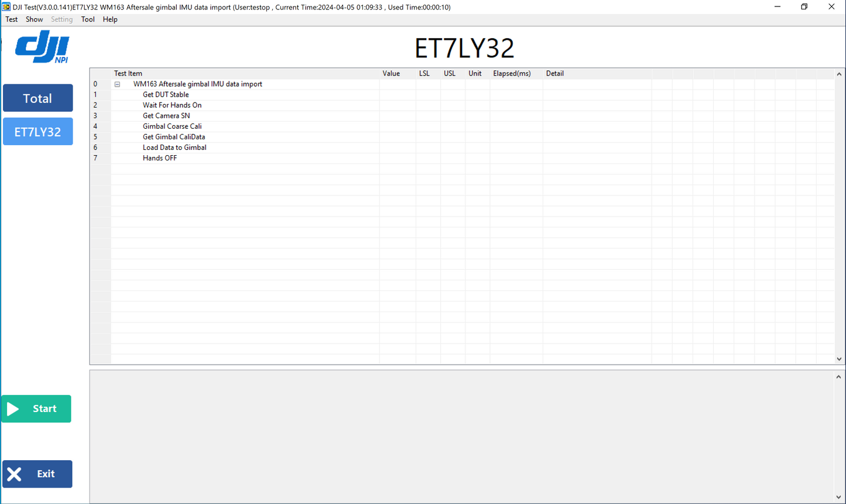
Task: Click the Elapsed(ms) column header
Action: click(512, 74)
